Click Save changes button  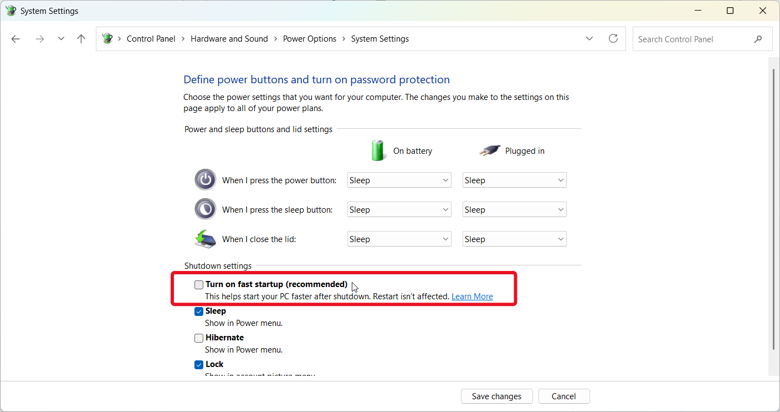click(x=496, y=396)
